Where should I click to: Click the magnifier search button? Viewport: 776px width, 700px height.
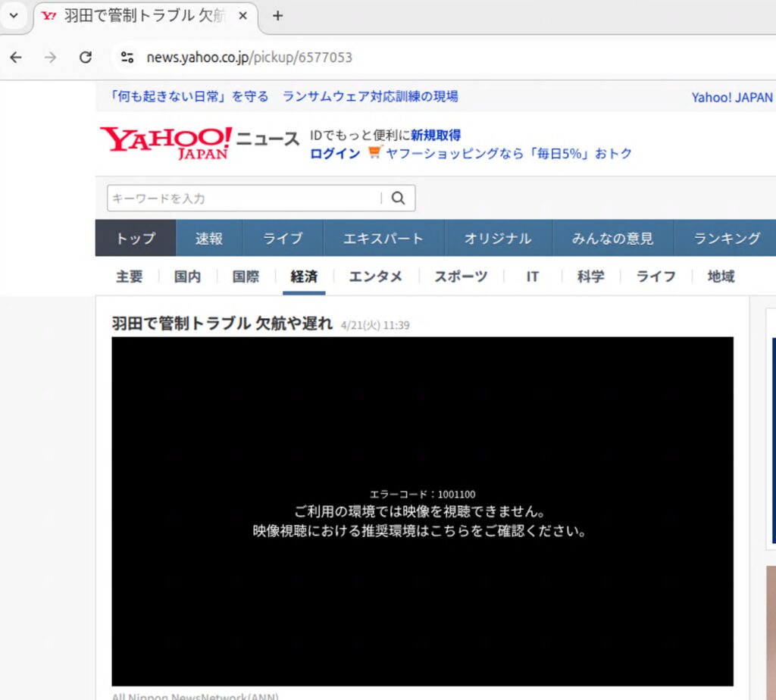tap(399, 198)
